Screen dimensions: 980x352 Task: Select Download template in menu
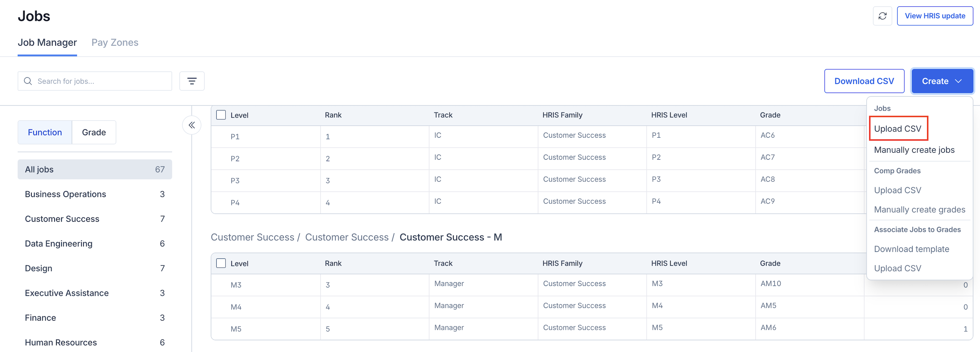(x=911, y=249)
